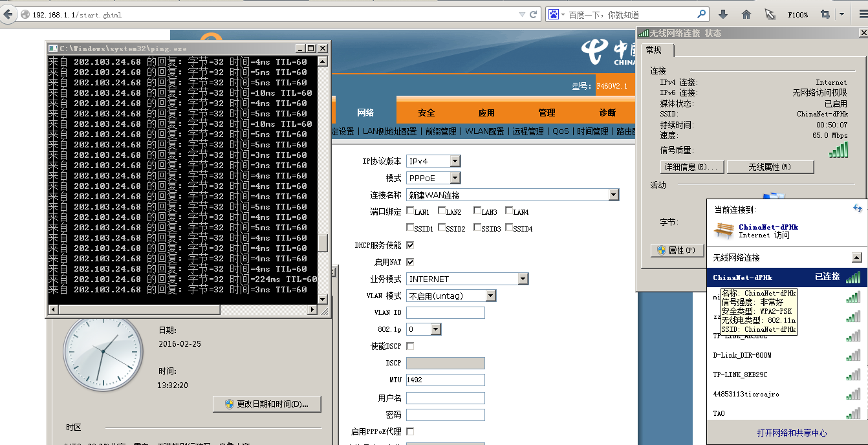Click the VLAN ID input field
Viewport: 868px width, 445px height.
click(446, 312)
